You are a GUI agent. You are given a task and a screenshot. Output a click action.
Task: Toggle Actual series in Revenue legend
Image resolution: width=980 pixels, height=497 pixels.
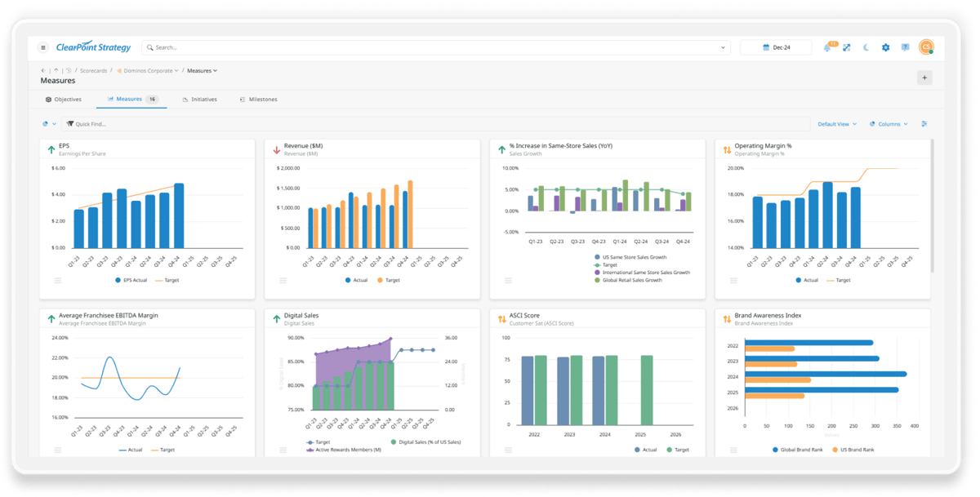[355, 281]
